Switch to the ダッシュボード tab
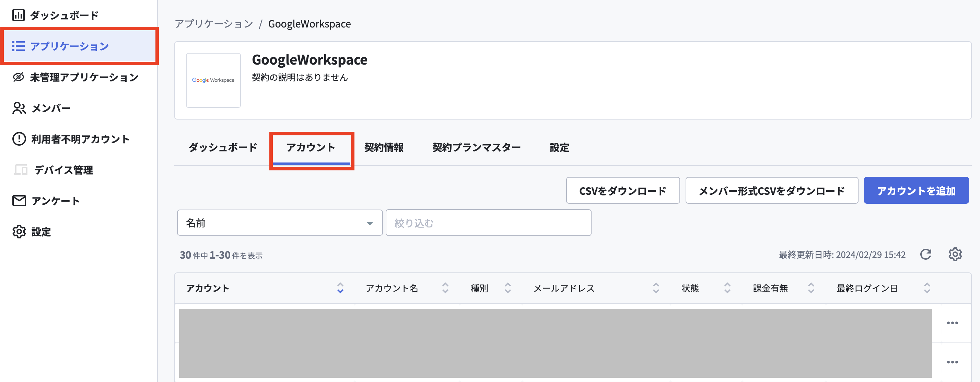980x382 pixels. tap(223, 147)
